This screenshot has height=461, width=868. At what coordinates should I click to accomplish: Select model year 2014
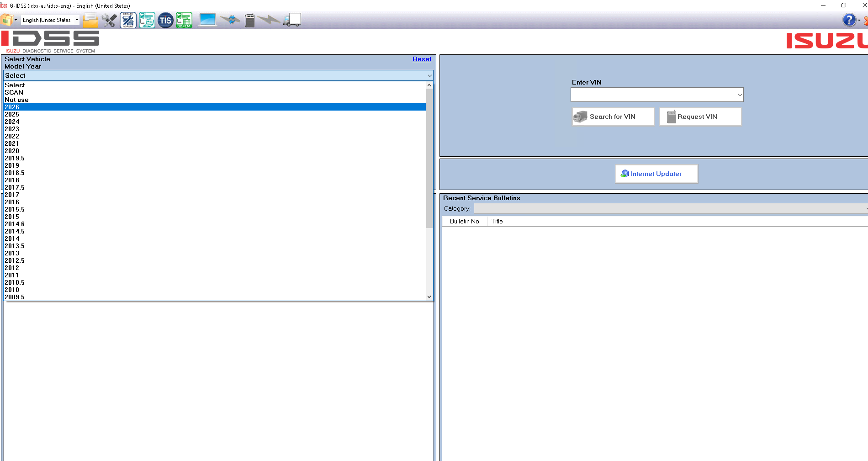pyautogui.click(x=215, y=238)
